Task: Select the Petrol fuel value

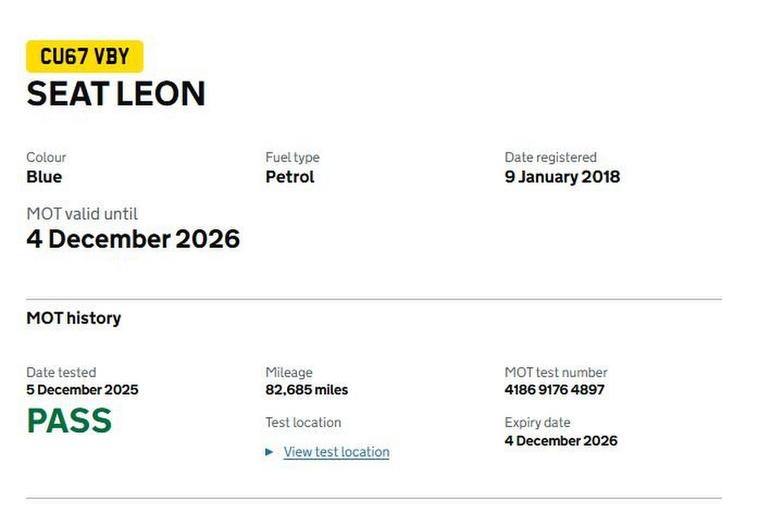Action: (290, 177)
